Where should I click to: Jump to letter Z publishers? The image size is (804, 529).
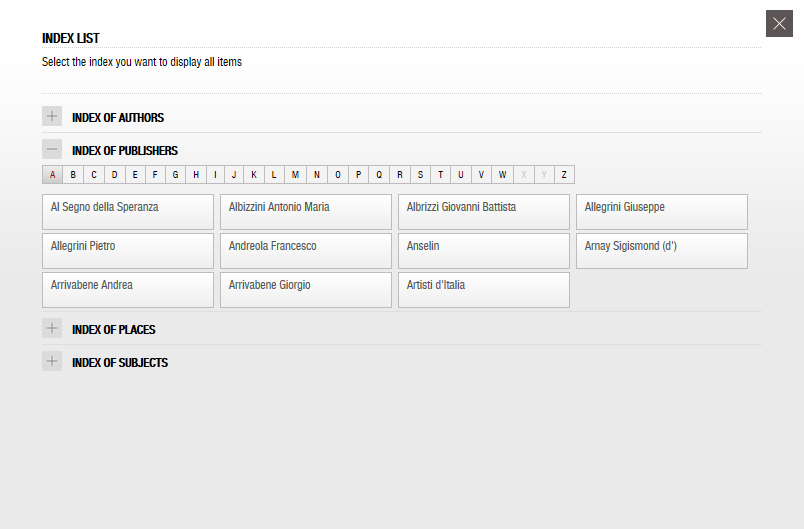point(564,175)
